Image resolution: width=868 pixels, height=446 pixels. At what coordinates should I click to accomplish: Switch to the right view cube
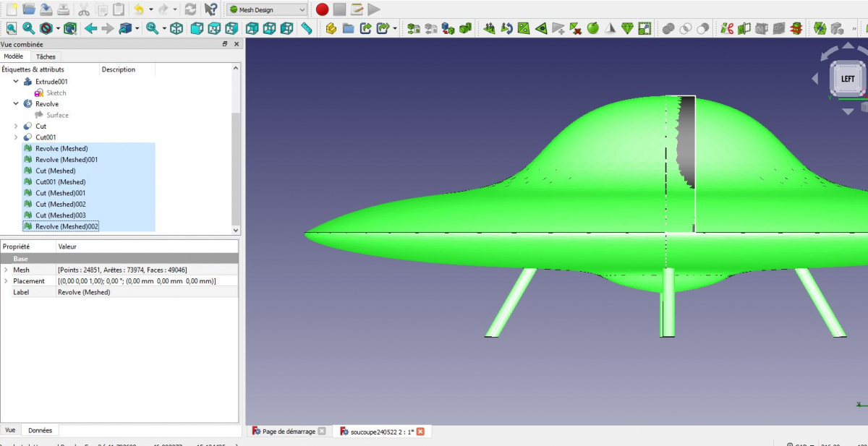click(x=231, y=28)
